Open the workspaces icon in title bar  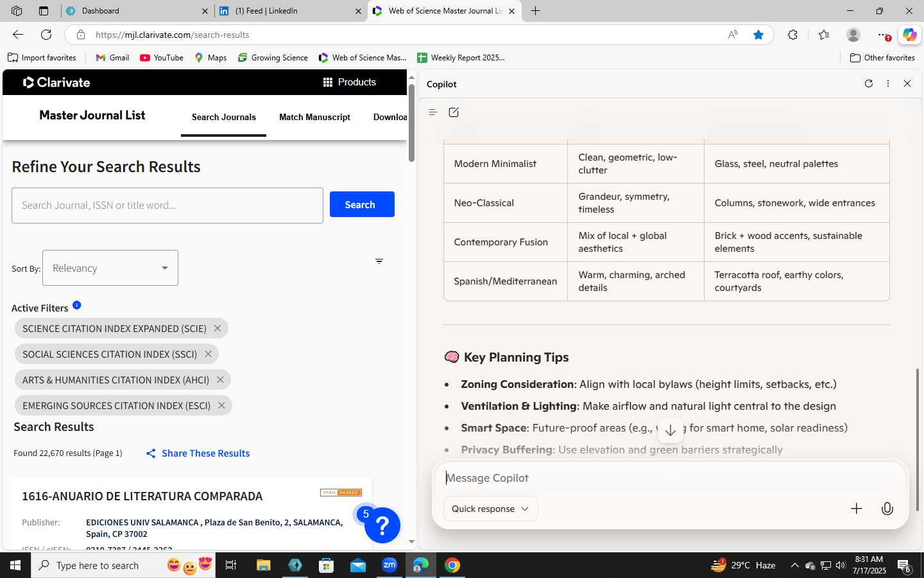pos(17,11)
